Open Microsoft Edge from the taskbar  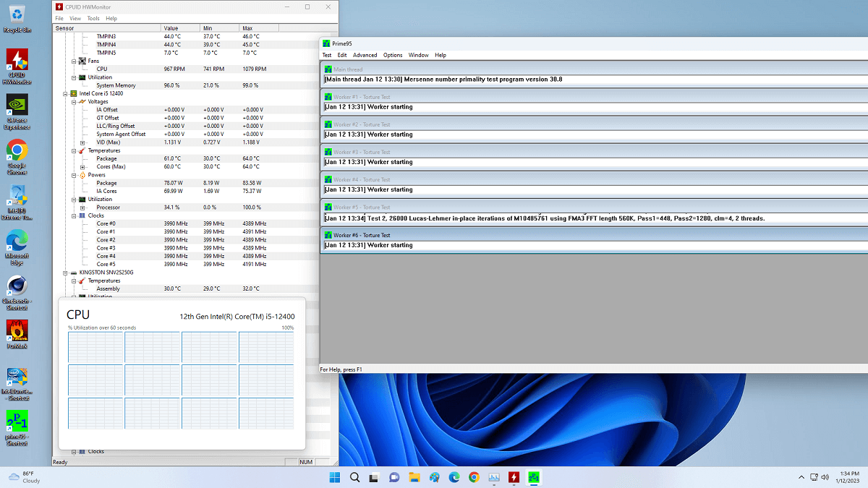coord(454,477)
